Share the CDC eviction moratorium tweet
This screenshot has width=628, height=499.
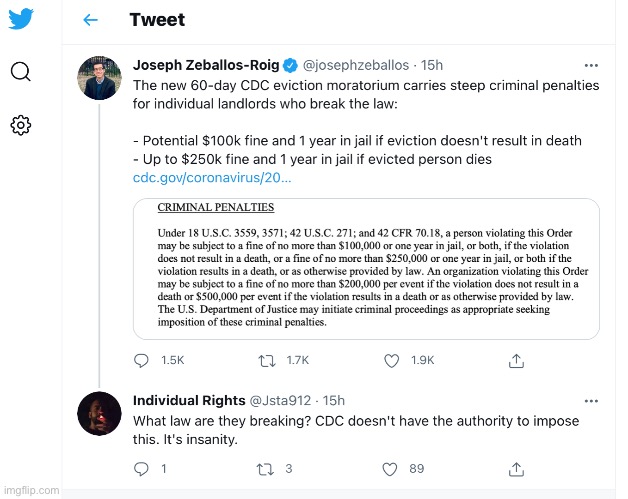(517, 360)
